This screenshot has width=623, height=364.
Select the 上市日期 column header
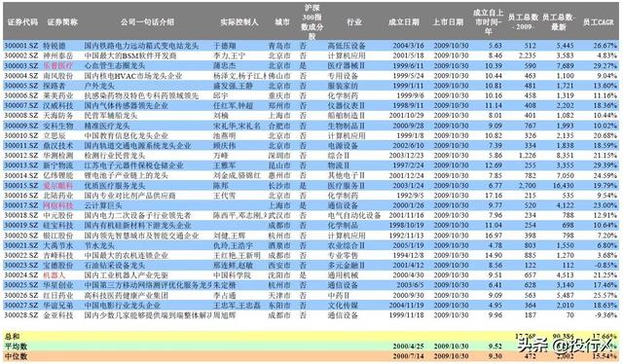point(448,22)
